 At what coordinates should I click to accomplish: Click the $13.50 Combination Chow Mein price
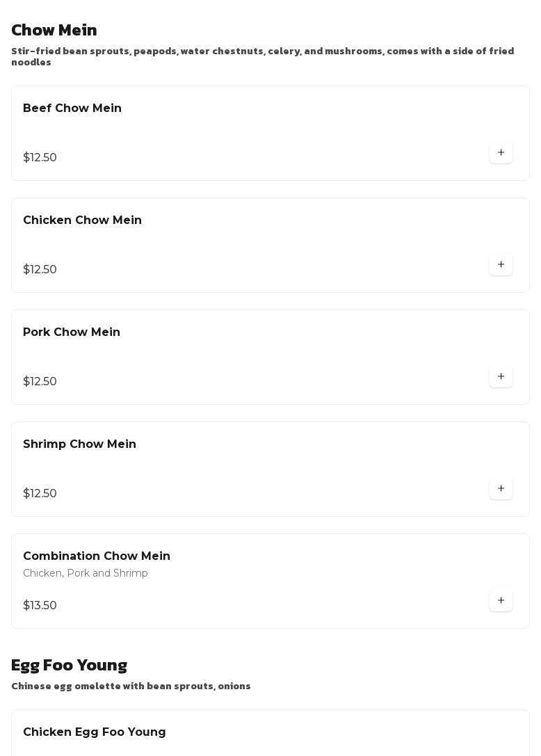click(40, 606)
